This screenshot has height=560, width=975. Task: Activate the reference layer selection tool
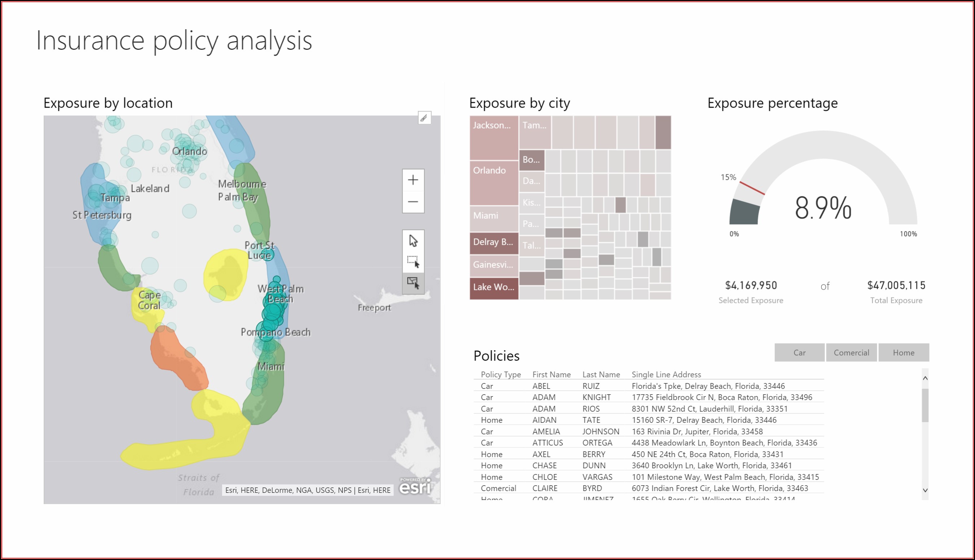pyautogui.click(x=413, y=283)
